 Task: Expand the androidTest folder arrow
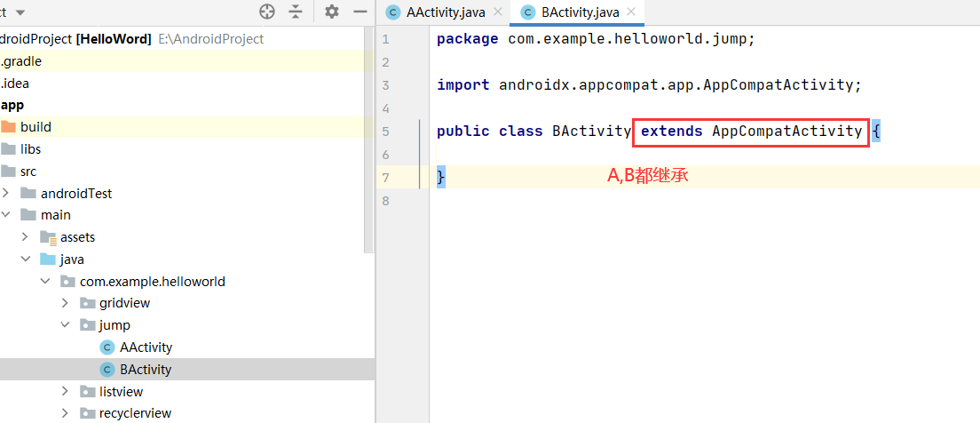(x=5, y=194)
